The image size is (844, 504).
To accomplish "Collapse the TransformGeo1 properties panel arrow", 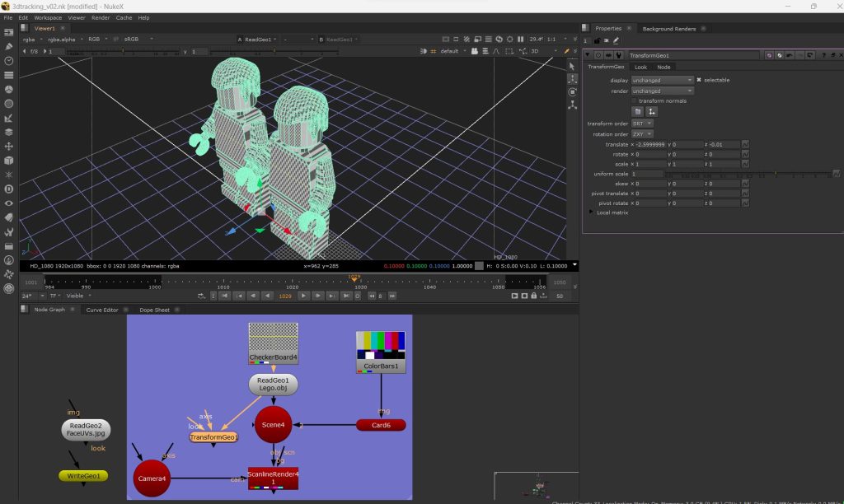I will [x=587, y=55].
